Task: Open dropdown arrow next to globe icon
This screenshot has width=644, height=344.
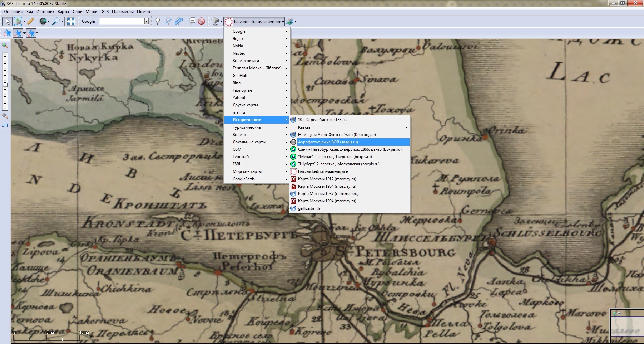Action: point(49,21)
